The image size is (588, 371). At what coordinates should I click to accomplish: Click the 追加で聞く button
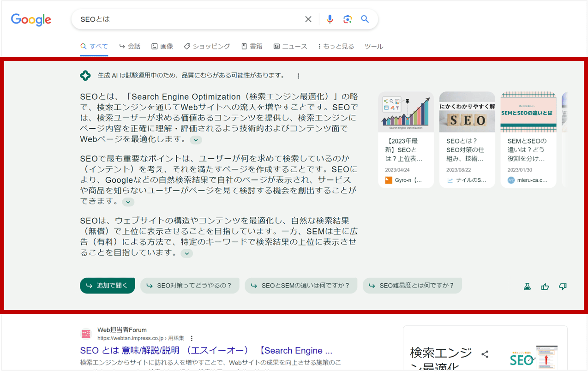click(x=107, y=285)
